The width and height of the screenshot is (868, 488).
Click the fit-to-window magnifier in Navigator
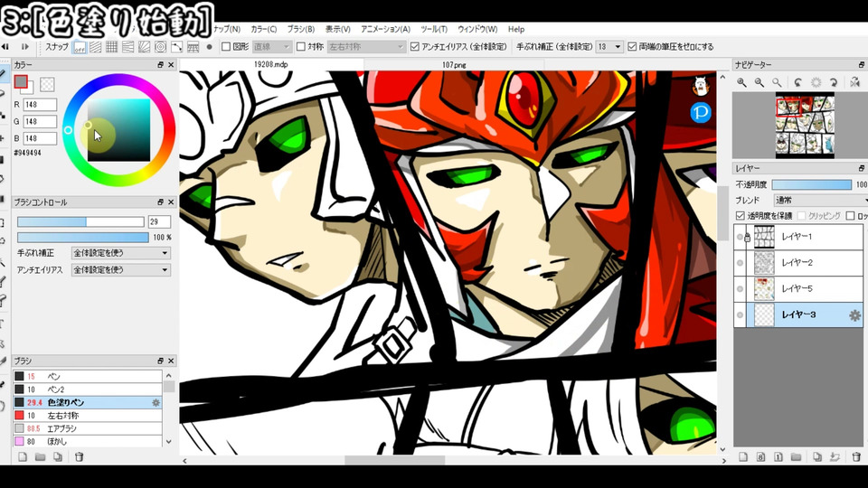(x=778, y=82)
